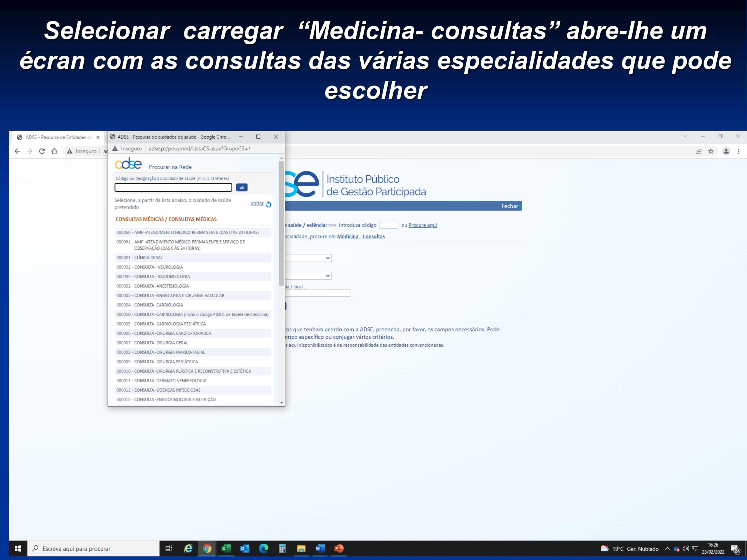This screenshot has width=747, height=560.
Task: Open File Explorer from the taskbar
Action: click(301, 549)
